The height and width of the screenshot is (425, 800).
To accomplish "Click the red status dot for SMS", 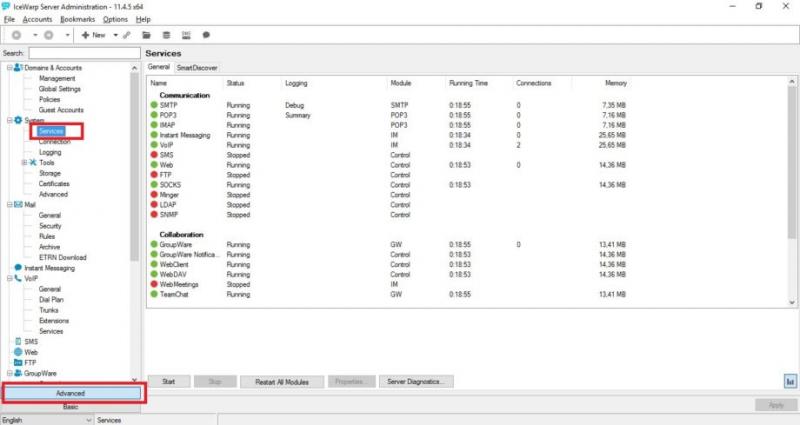I will pos(154,155).
